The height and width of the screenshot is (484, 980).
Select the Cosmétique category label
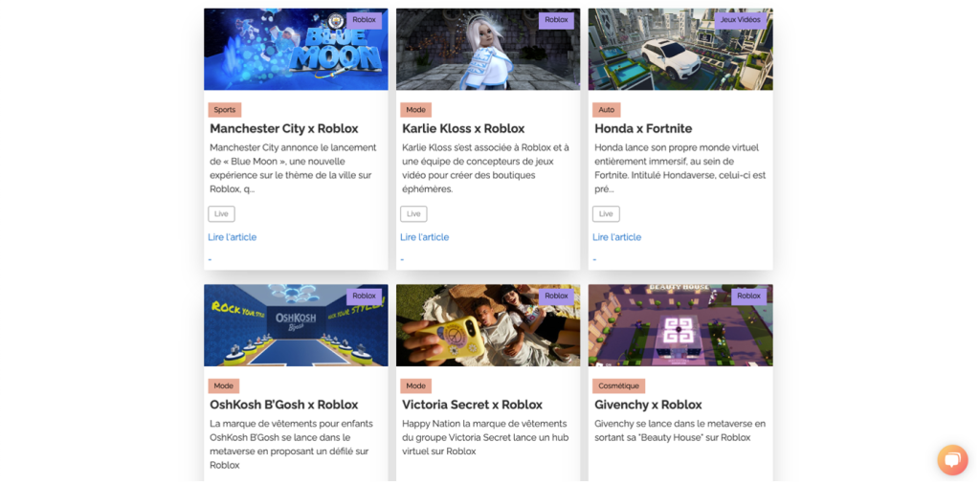pos(619,385)
